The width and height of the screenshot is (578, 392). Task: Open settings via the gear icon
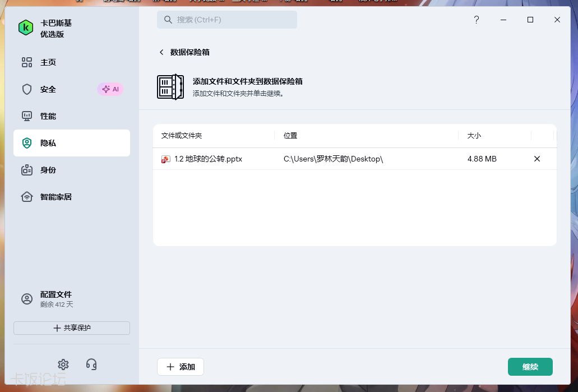[x=63, y=365]
